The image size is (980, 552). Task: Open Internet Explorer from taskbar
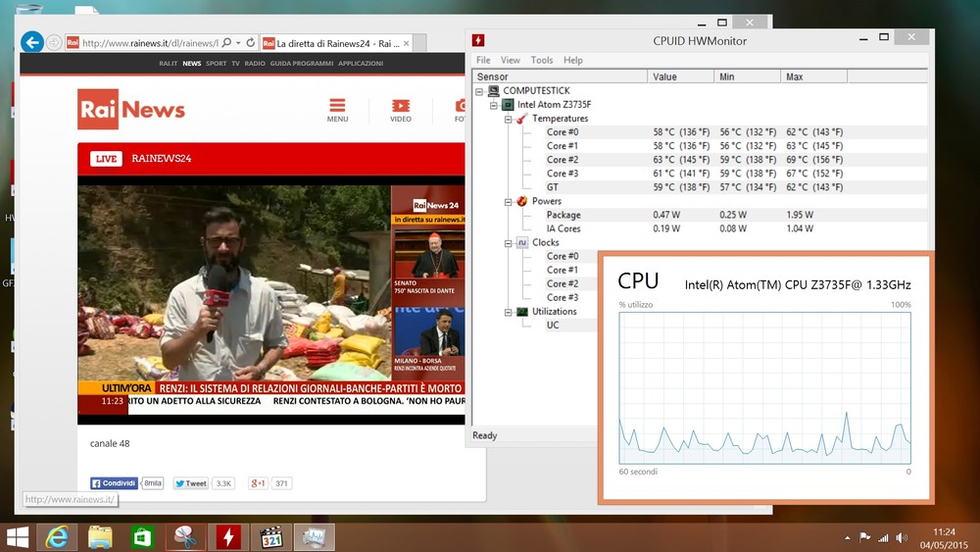pos(57,537)
